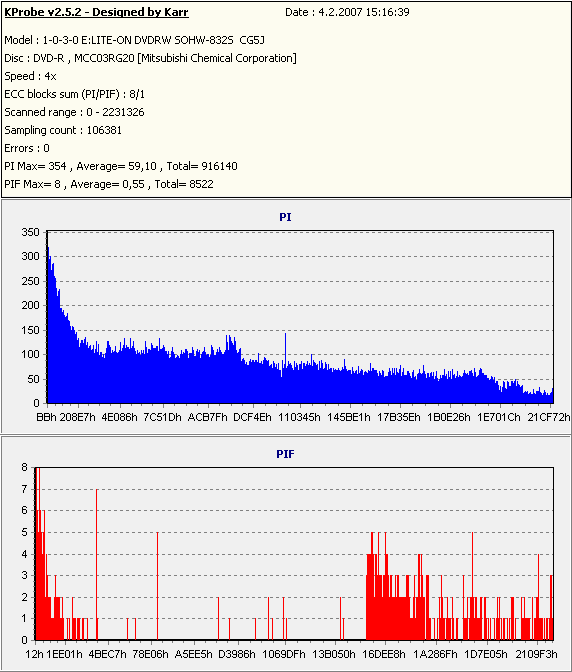572x672 pixels.
Task: Click the 'KProbe v2.5.2 - Designed by Karr' title
Action: (x=96, y=12)
